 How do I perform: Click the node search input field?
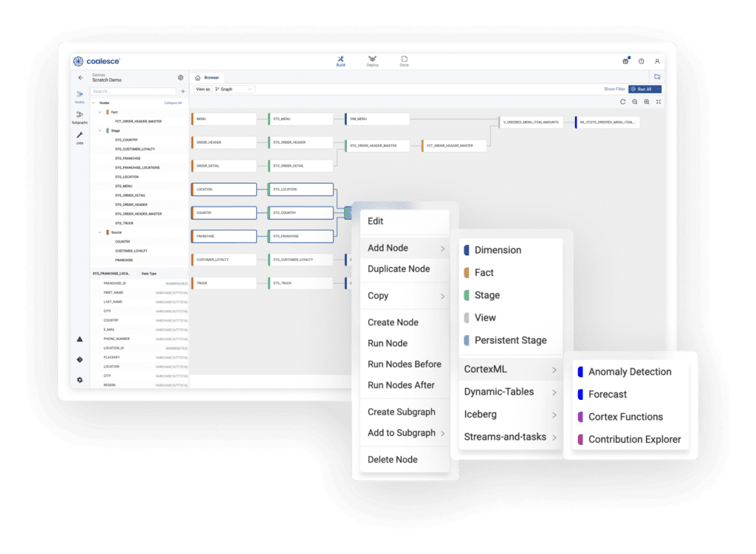tap(133, 91)
